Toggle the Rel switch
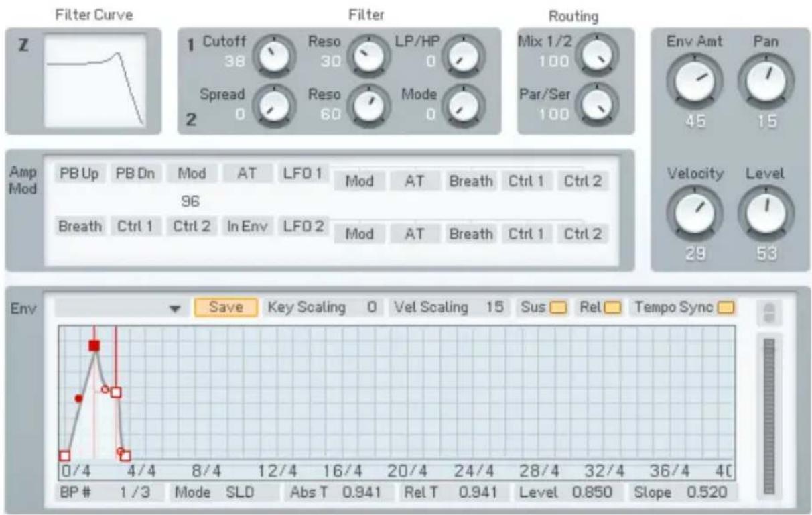812x515 pixels. (612, 308)
